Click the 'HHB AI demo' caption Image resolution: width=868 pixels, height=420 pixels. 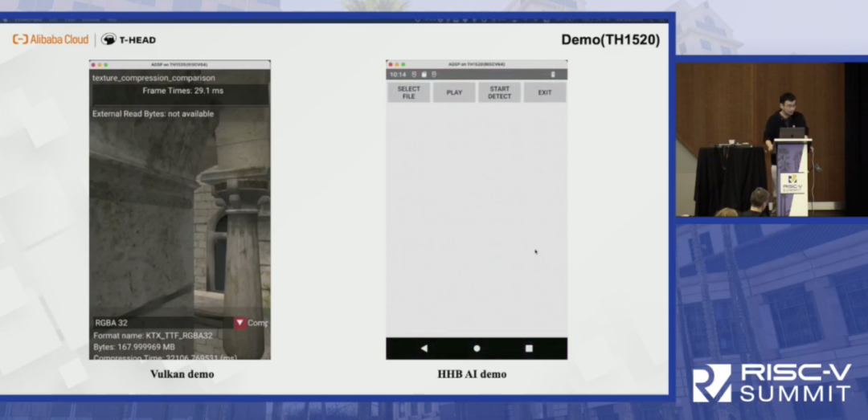pos(472,374)
